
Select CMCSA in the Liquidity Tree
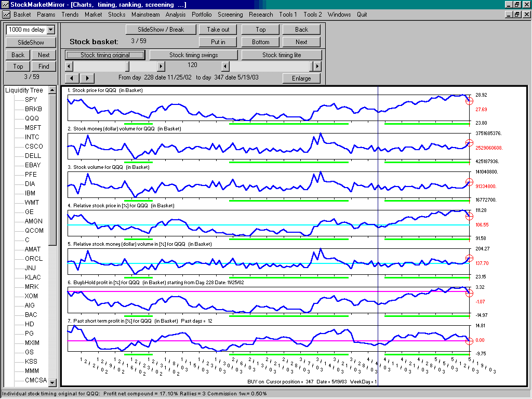coord(36,380)
